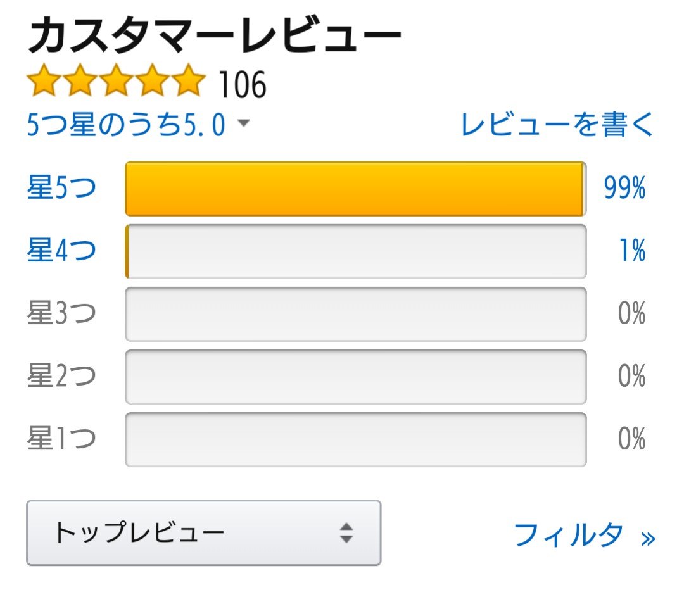This screenshot has width=684, height=616.
Task: Click the orange five-star histogram bar
Action: (x=355, y=189)
